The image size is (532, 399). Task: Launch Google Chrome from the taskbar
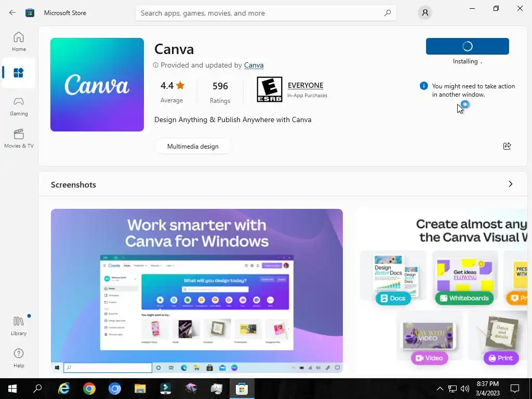(89, 388)
